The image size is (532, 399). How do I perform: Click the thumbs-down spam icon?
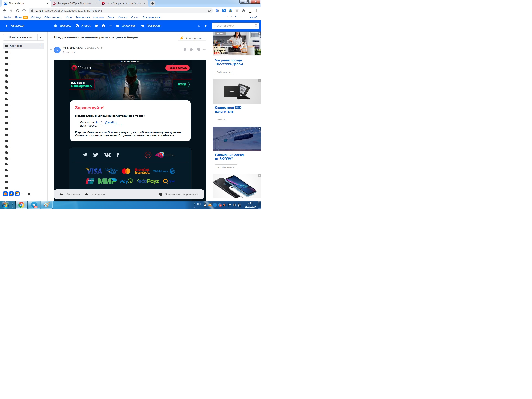pyautogui.click(x=97, y=26)
